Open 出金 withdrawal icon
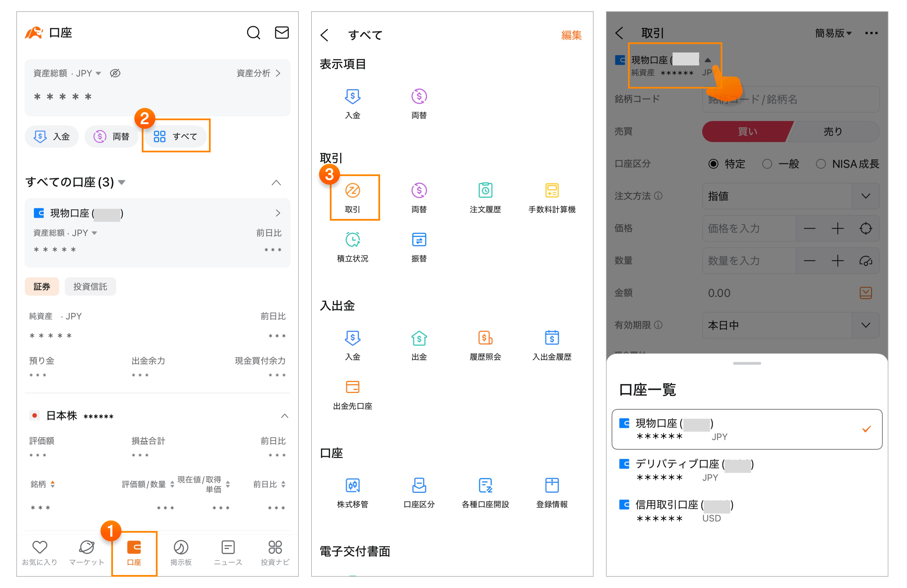The width and height of the screenshot is (907, 588). 419,345
